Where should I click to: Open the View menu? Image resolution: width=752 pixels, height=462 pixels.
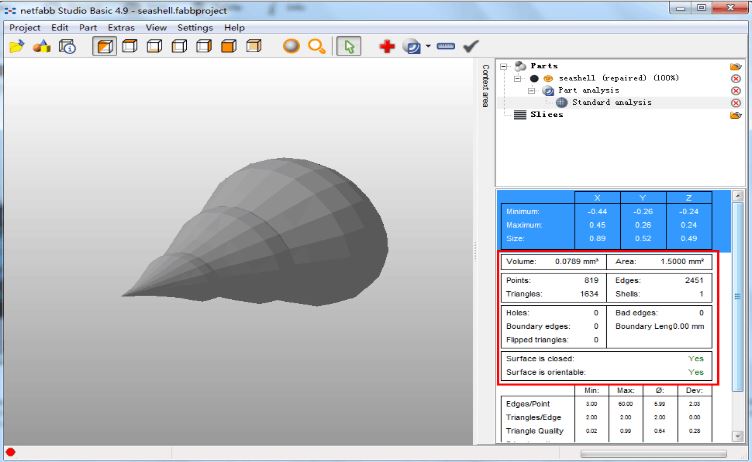(x=156, y=27)
